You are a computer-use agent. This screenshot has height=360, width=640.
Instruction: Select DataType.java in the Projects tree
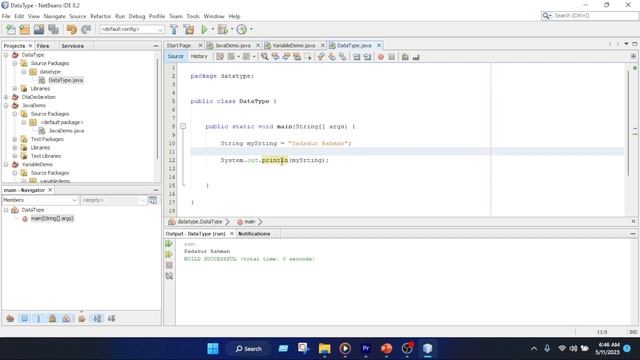(x=65, y=80)
